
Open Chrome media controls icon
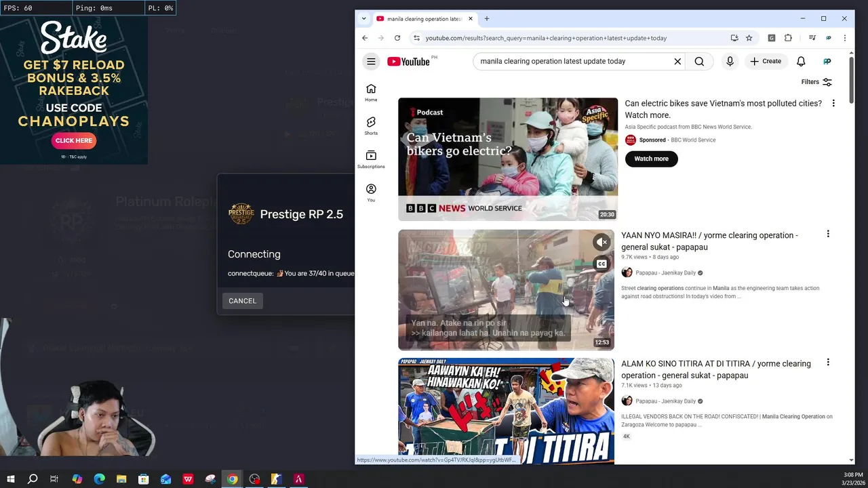pyautogui.click(x=812, y=38)
